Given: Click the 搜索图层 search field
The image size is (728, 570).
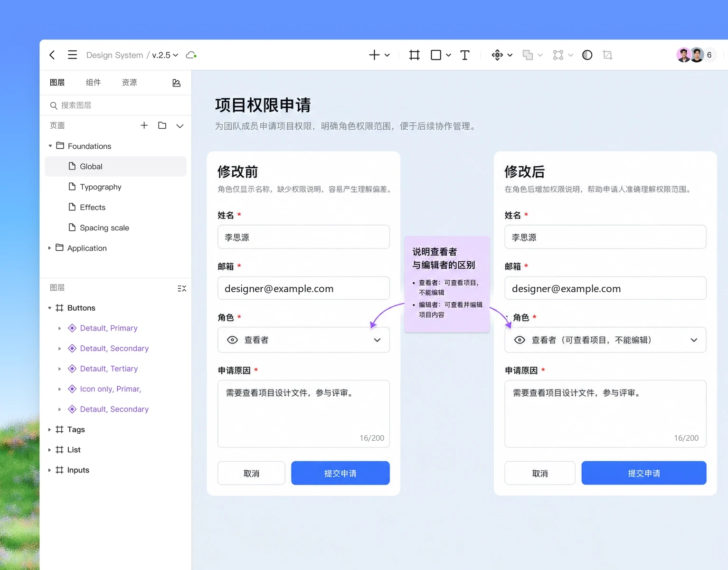Looking at the screenshot, I should (x=115, y=105).
